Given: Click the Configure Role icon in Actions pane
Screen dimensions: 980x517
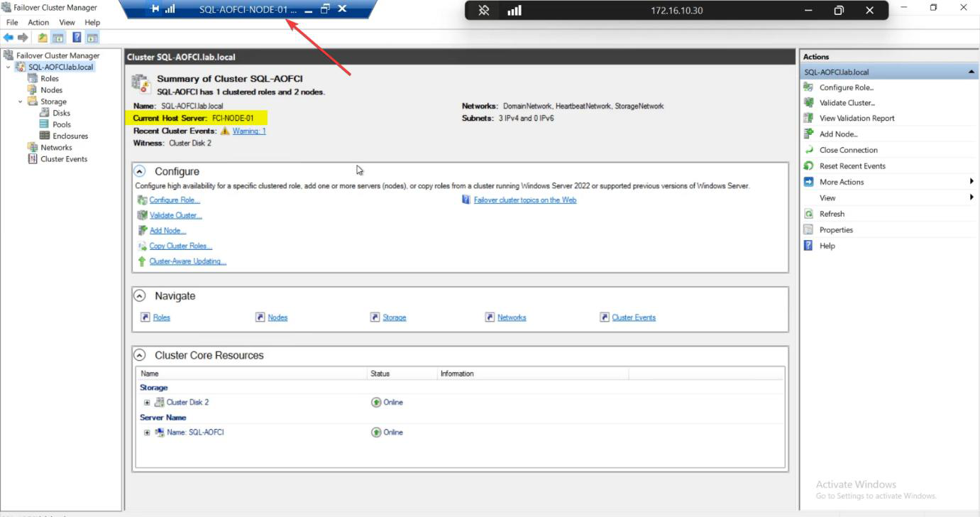Looking at the screenshot, I should [x=808, y=87].
